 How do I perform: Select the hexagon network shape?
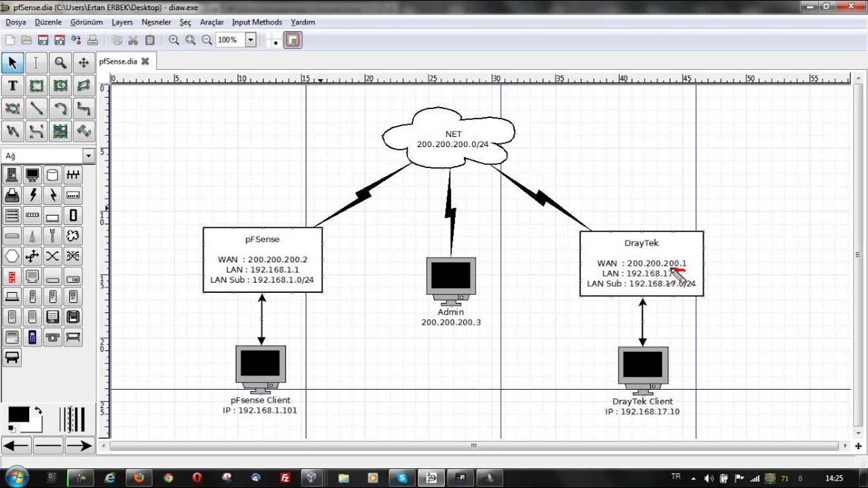pos(12,256)
